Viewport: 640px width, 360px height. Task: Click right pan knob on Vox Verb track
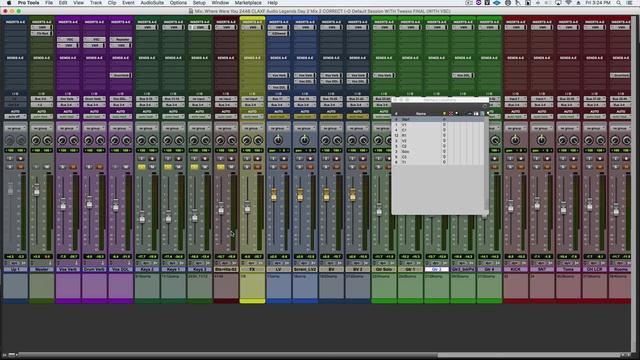coord(74,141)
